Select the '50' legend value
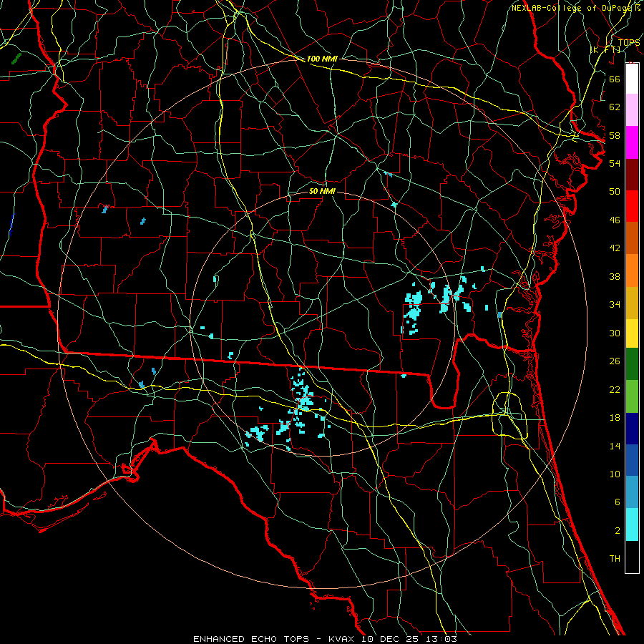The image size is (644, 644). (x=615, y=191)
